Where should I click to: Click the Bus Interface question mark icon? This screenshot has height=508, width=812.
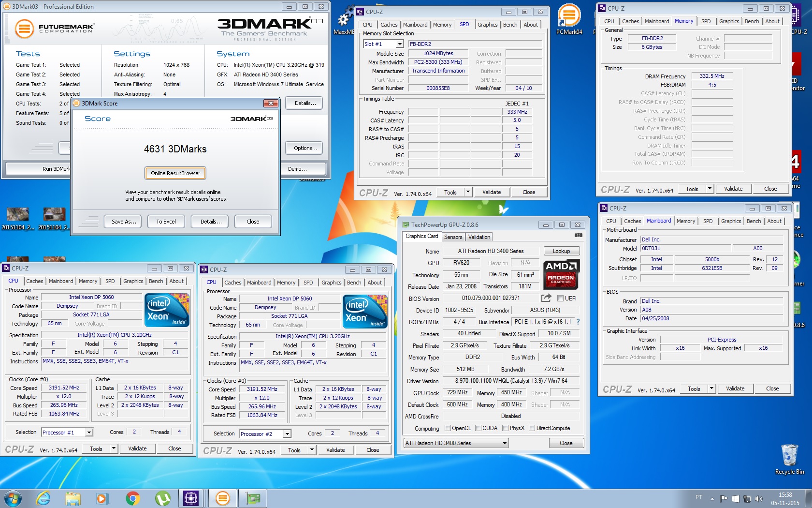click(x=578, y=322)
